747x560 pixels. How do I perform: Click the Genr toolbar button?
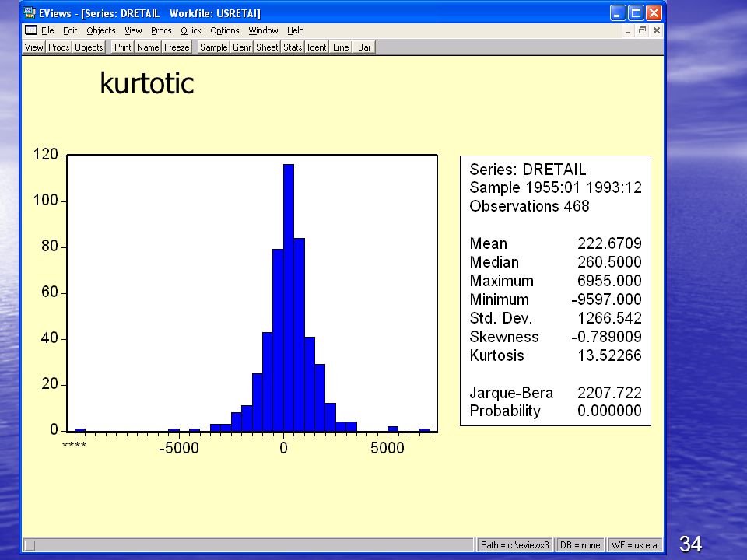pos(241,47)
